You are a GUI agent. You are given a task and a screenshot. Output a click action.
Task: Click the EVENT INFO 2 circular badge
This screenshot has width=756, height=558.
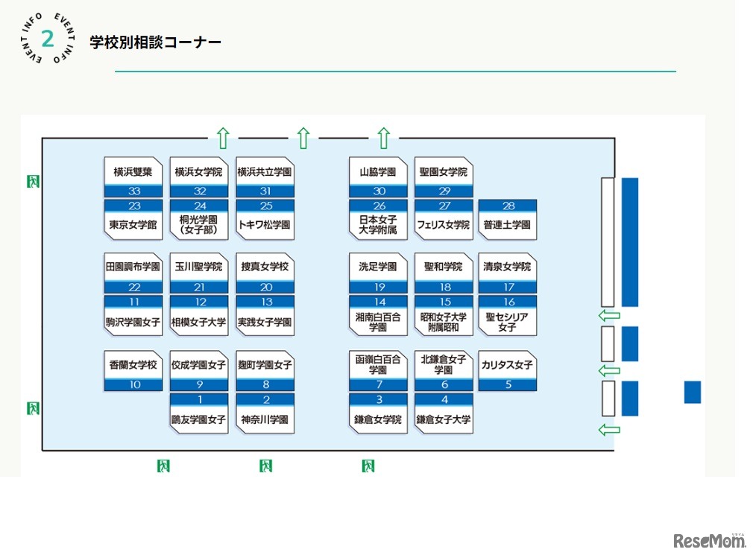[48, 39]
